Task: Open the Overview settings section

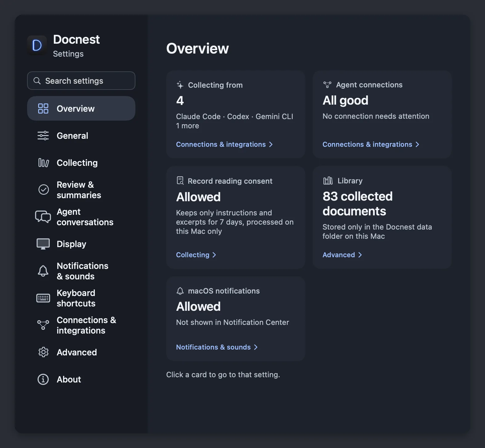Action: tap(81, 108)
